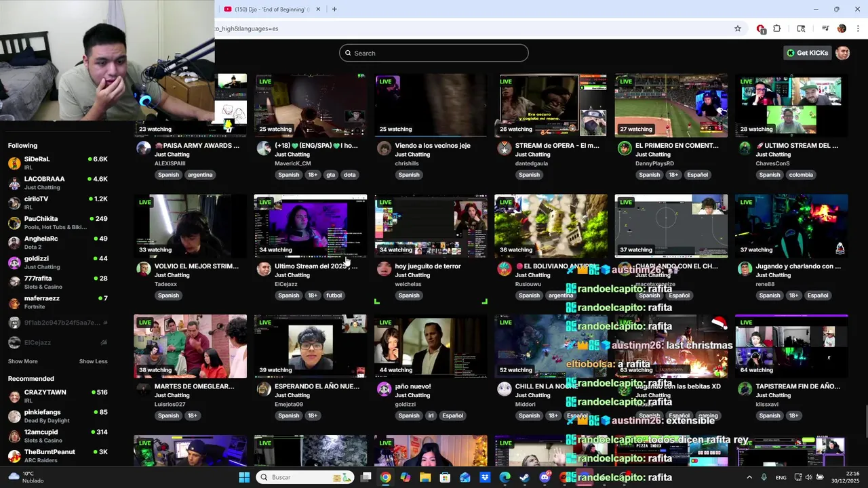Open 'PAISA ARMY AWARDS ...' stream title
This screenshot has height=488, width=868.
[x=197, y=146]
